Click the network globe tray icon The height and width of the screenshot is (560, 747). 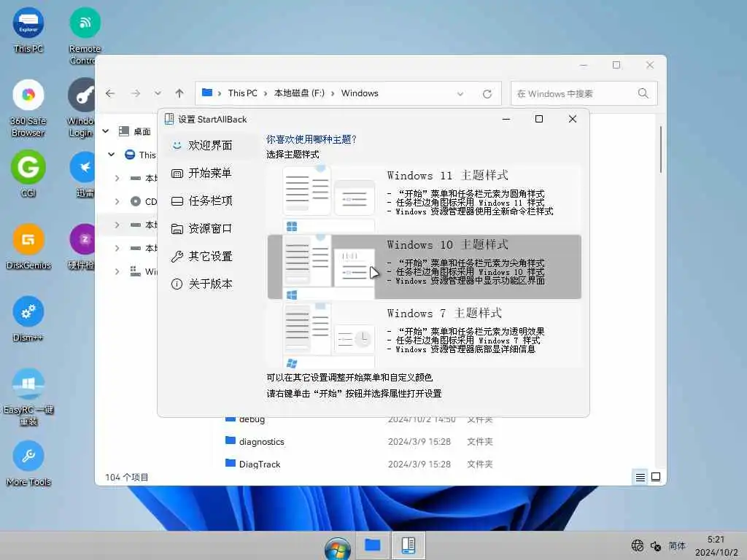click(x=637, y=545)
